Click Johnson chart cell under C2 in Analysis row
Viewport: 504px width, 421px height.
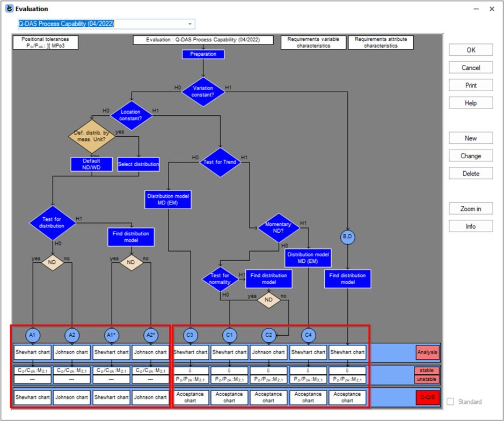click(268, 352)
